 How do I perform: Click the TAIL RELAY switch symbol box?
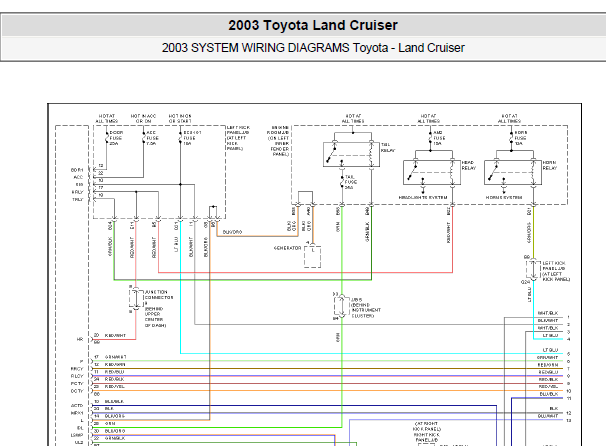351,154
